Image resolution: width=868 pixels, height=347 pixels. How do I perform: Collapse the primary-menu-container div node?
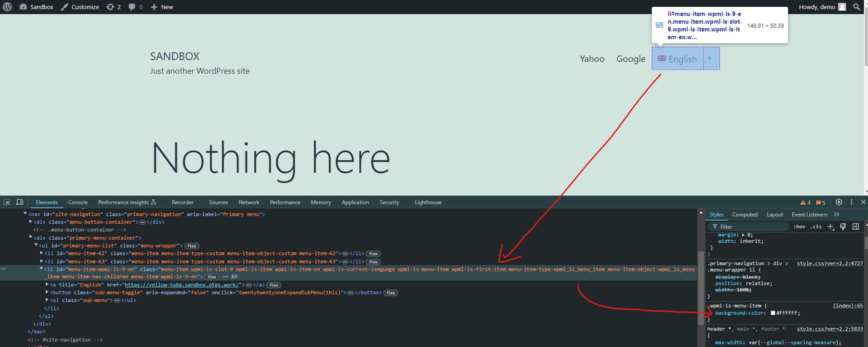pyautogui.click(x=30, y=237)
